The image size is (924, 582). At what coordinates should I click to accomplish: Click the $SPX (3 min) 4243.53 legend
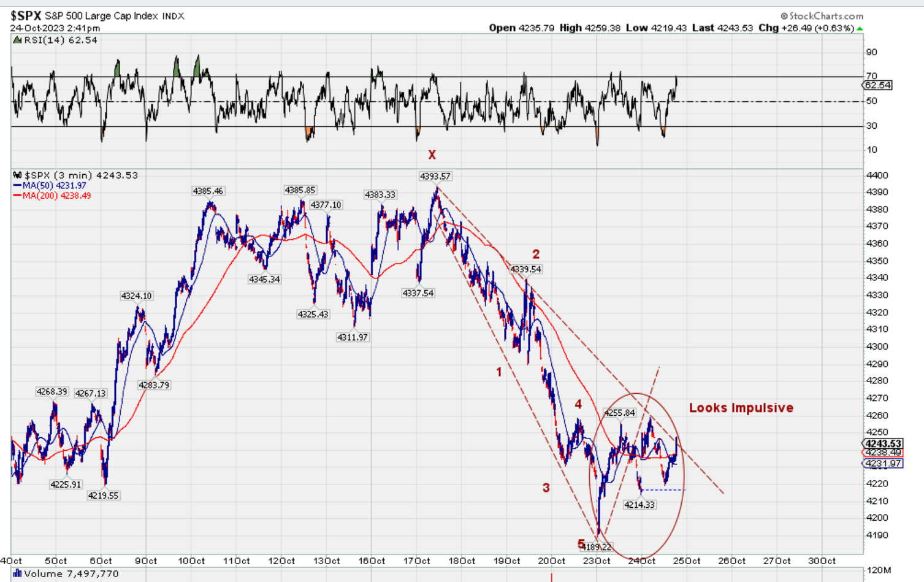(81, 175)
